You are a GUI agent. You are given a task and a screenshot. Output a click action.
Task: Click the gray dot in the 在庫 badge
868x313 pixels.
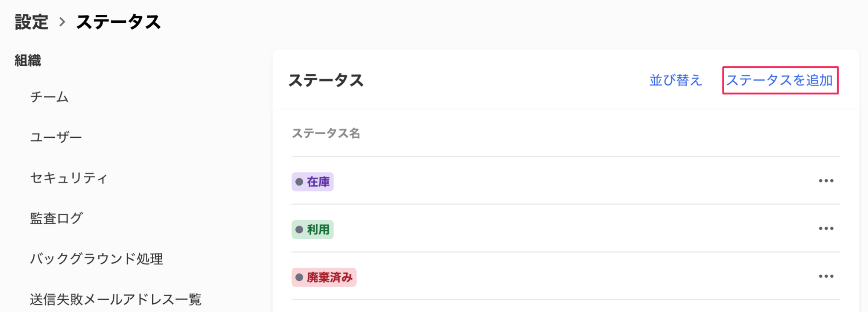[299, 182]
